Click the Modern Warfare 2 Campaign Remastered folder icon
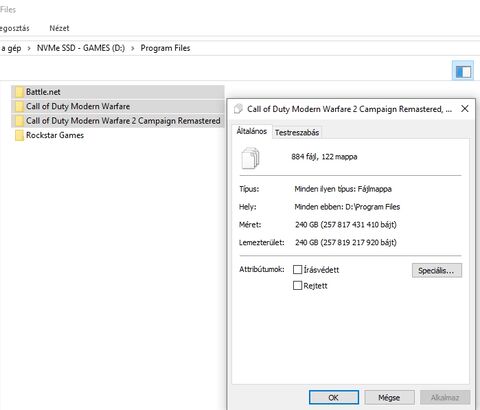 click(19, 121)
